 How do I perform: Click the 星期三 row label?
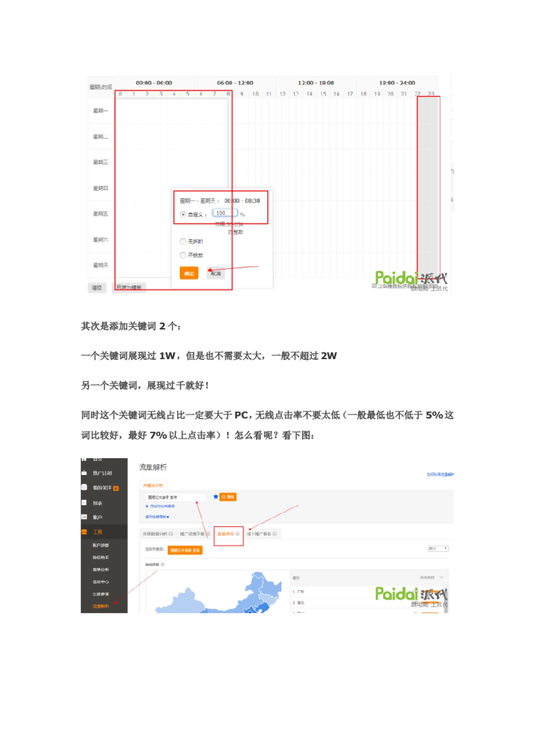point(101,162)
